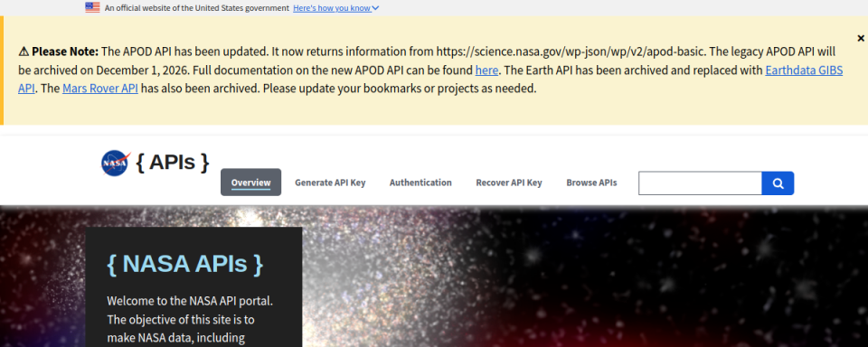The image size is (868, 347).
Task: Focus the site search input field
Action: coord(700,183)
